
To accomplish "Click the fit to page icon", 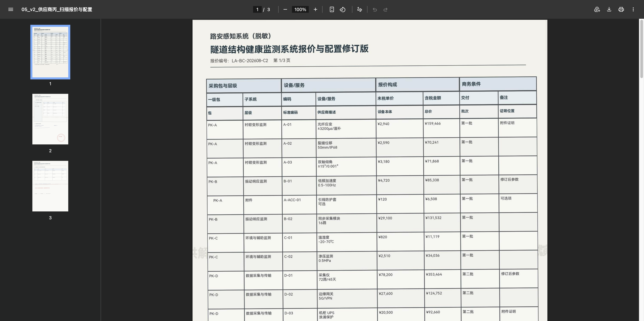I will click(x=332, y=10).
